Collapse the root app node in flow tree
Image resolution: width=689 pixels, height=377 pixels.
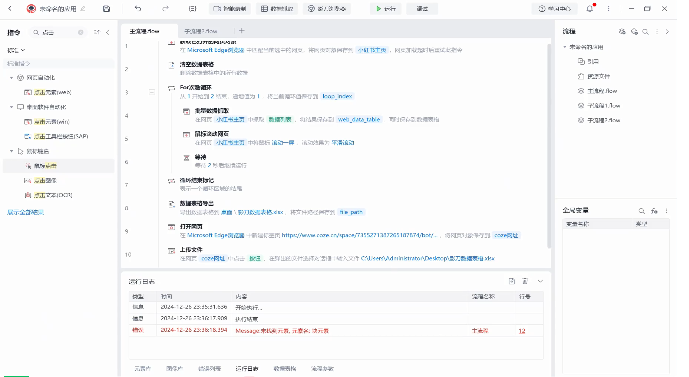(x=565, y=47)
